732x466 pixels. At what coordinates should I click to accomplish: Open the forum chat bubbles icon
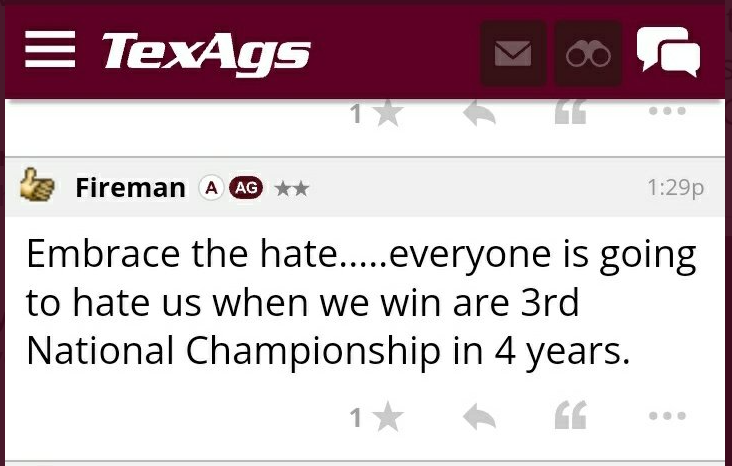[x=668, y=50]
